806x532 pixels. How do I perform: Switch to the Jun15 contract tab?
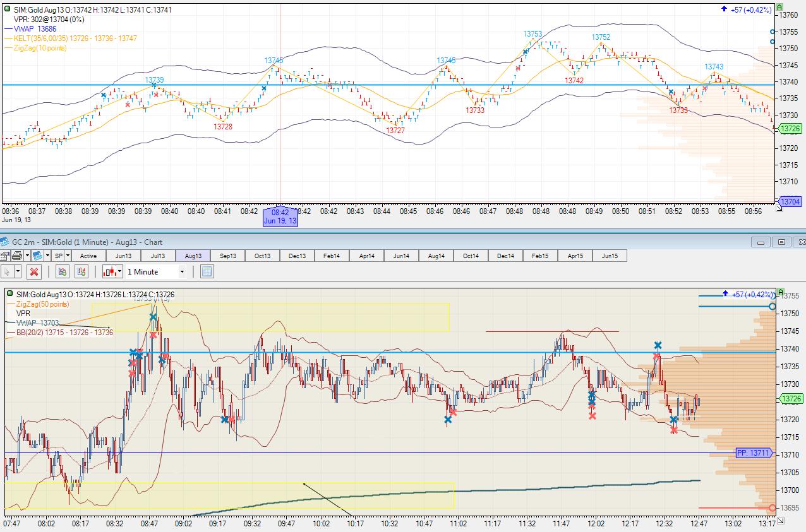[610, 256]
